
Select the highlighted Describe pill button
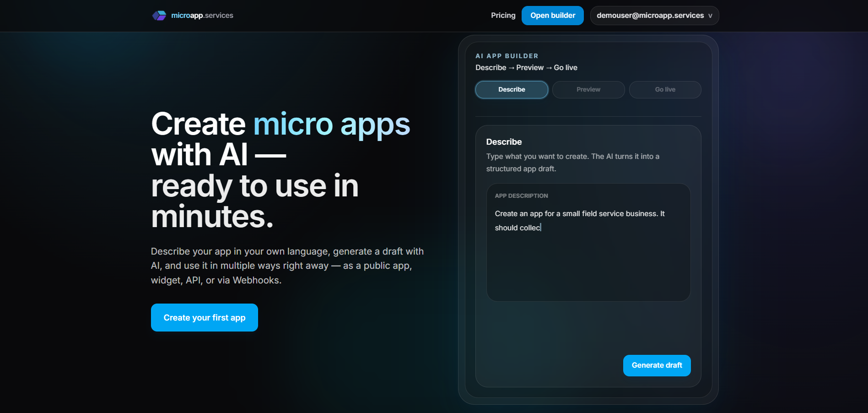pyautogui.click(x=511, y=89)
